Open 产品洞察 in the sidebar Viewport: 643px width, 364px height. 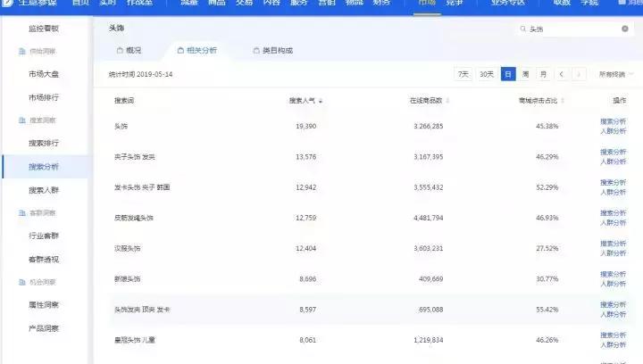click(x=44, y=328)
